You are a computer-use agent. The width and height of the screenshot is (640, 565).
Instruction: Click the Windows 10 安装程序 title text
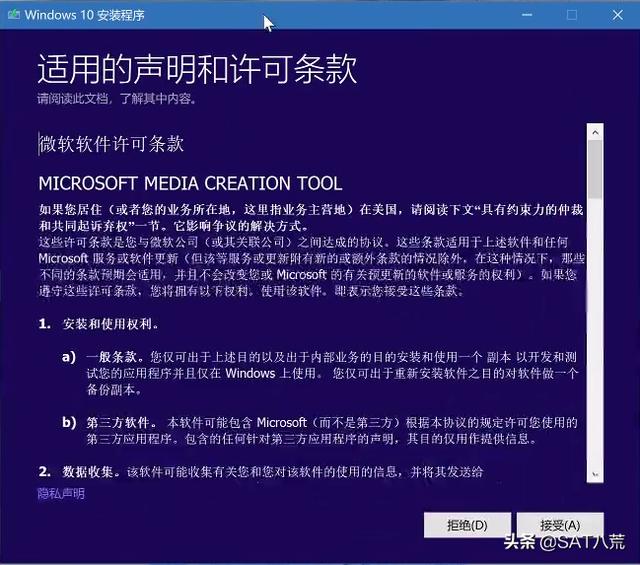point(84,16)
